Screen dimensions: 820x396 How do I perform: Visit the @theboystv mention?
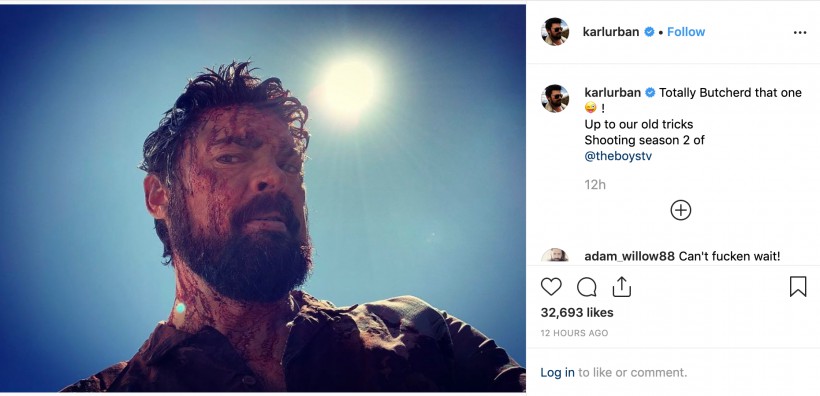[618, 156]
